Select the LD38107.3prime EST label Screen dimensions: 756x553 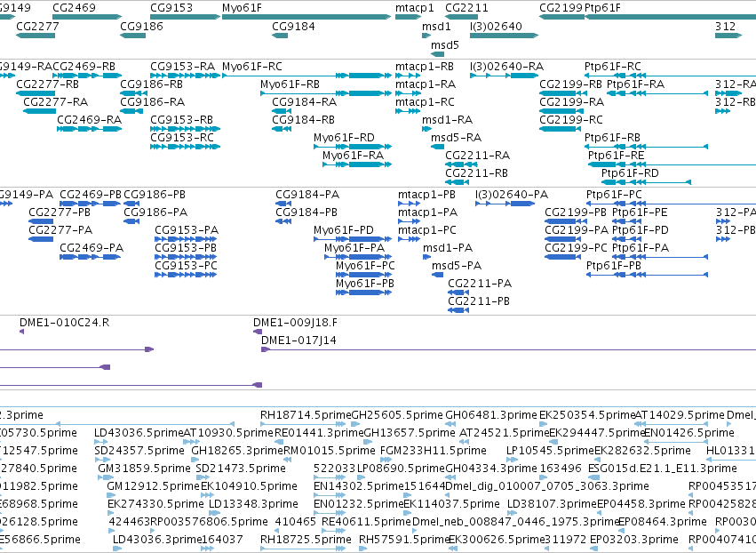pos(552,504)
